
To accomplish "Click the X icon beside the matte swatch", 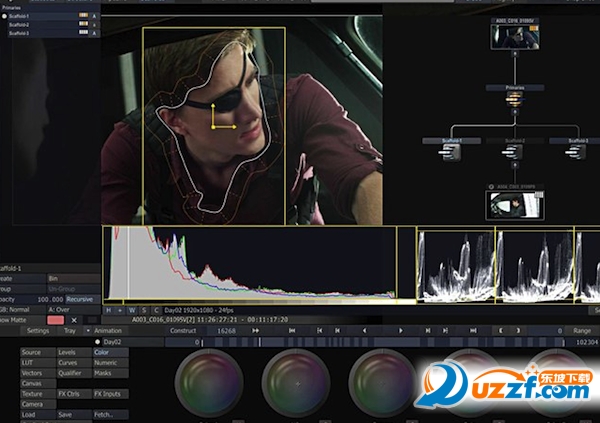I will [74, 320].
